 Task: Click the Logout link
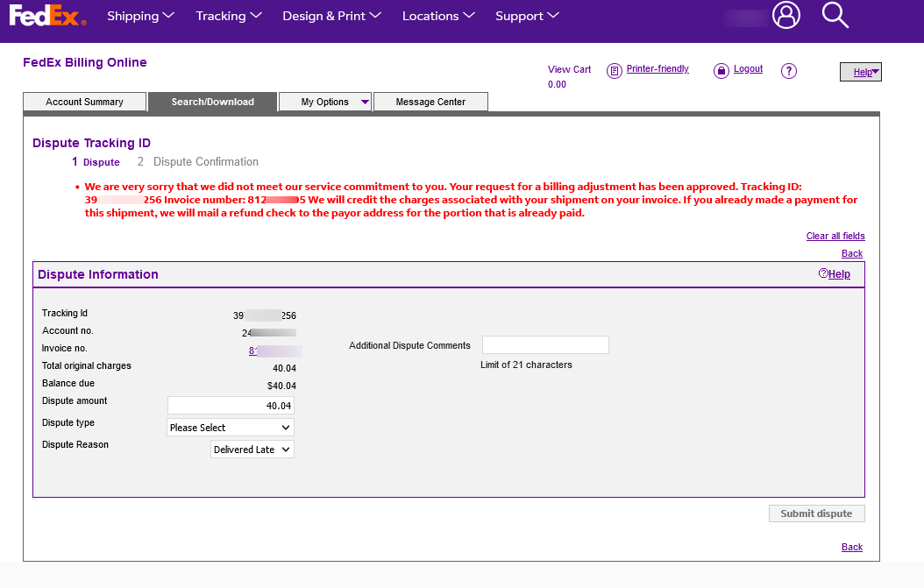(x=748, y=69)
